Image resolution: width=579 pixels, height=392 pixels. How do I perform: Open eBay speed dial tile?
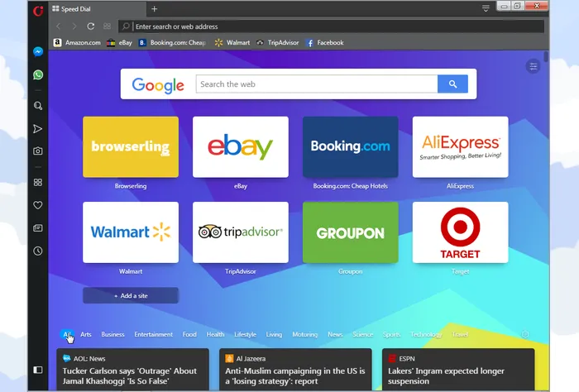click(241, 147)
